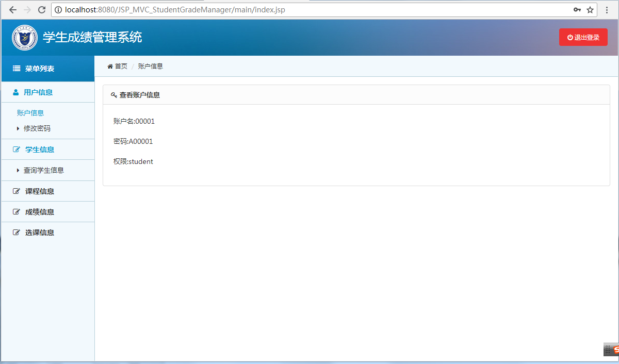
Task: Open the 查询学生信息 menu item
Action: pos(43,170)
